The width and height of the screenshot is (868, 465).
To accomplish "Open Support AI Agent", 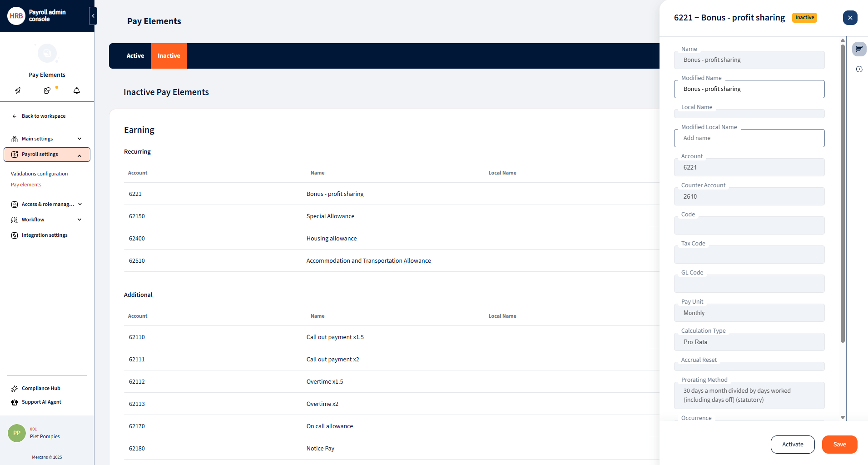I will pos(41,402).
